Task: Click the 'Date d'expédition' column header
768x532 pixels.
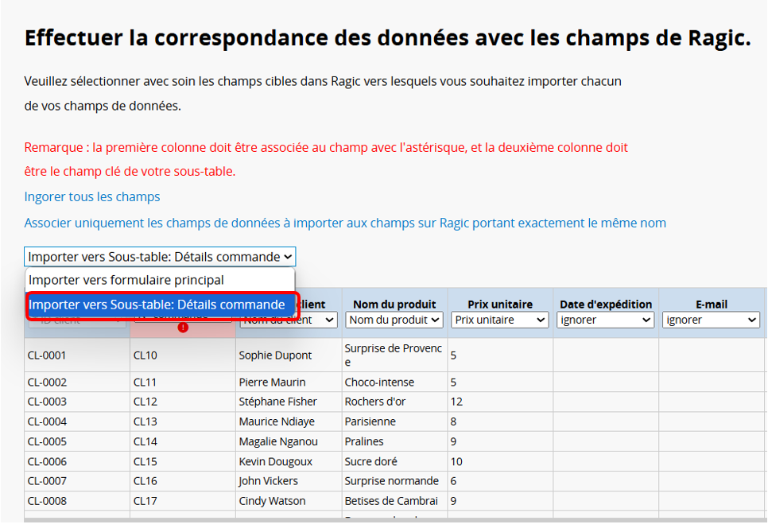Action: click(x=606, y=304)
